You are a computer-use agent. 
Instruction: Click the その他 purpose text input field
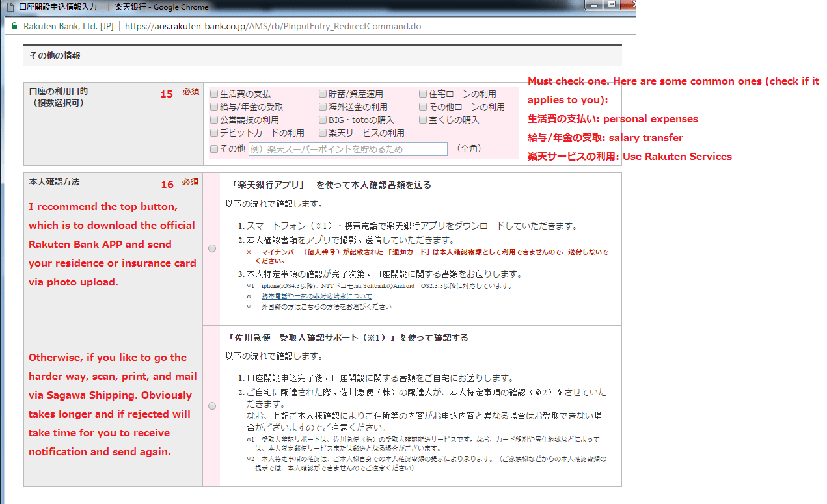pos(348,149)
